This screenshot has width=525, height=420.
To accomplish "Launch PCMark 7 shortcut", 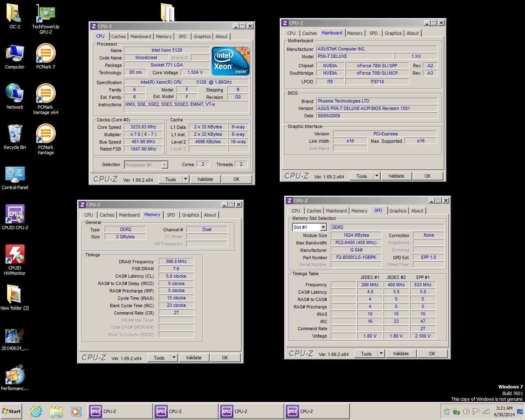I will click(46, 57).
